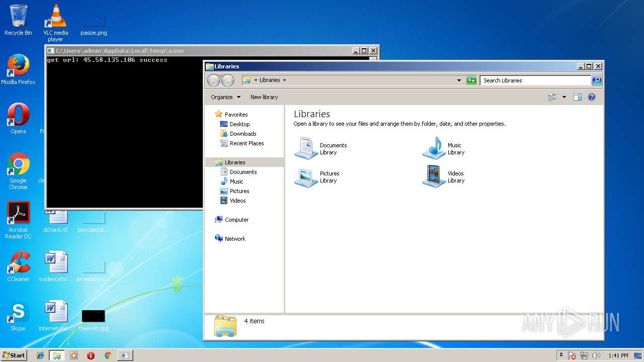Image resolution: width=644 pixels, height=362 pixels.
Task: Launch Acrobat Reader DC shortcut
Action: [x=18, y=220]
